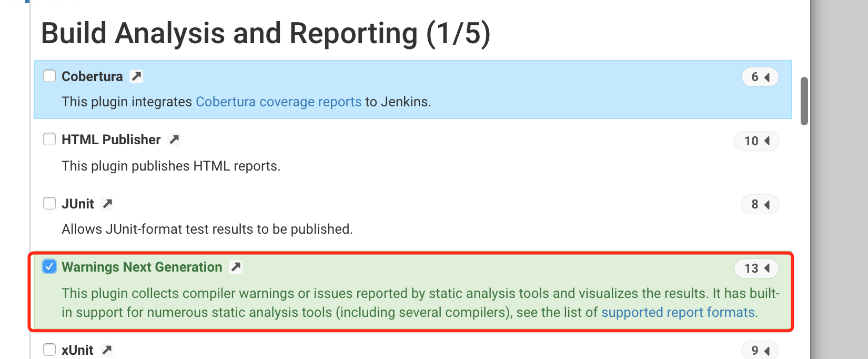Expand Cobertura dependencies count 6
This screenshot has width=868, height=359.
760,77
